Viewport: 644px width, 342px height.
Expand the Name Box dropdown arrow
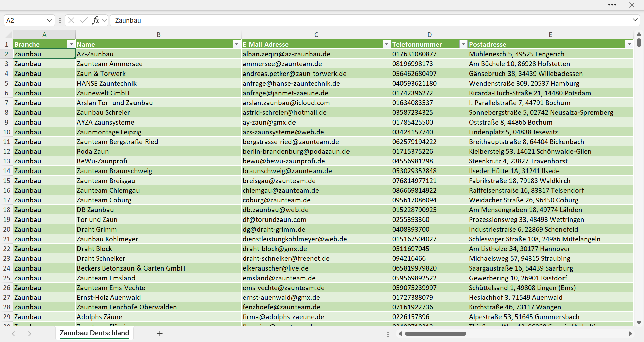pos(50,20)
